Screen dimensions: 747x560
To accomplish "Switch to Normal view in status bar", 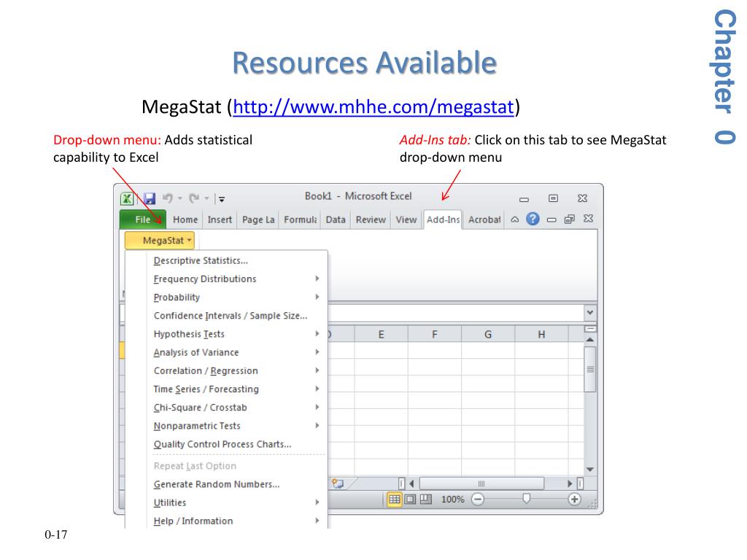I will pos(395,499).
